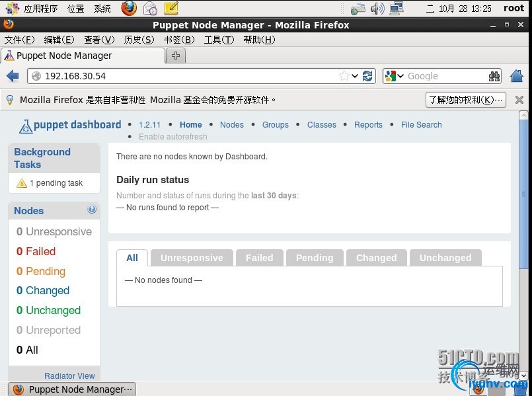The height and width of the screenshot is (396, 532).
Task: Open the Nodes navigation link
Action: (x=232, y=125)
